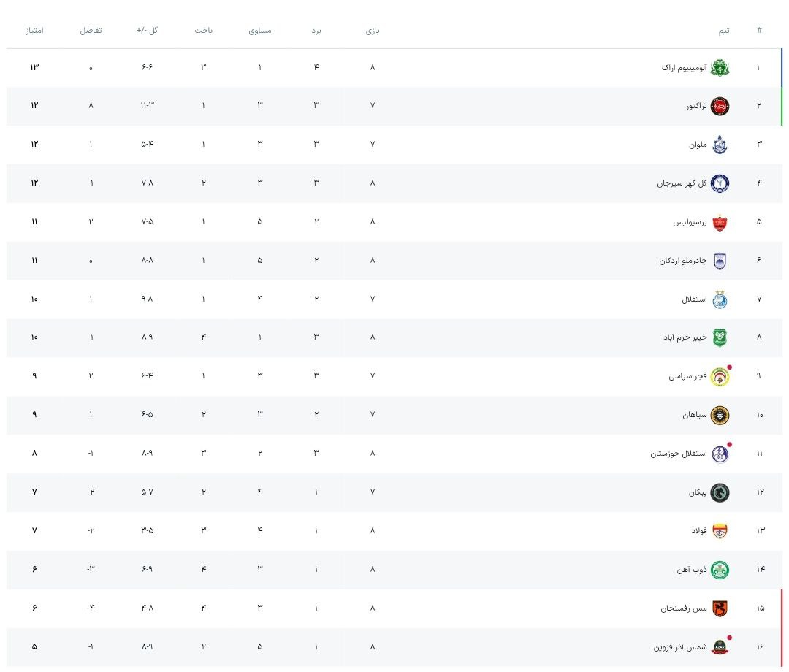The height and width of the screenshot is (672, 789).
Task: Click the بازی games played column header
Action: (373, 31)
